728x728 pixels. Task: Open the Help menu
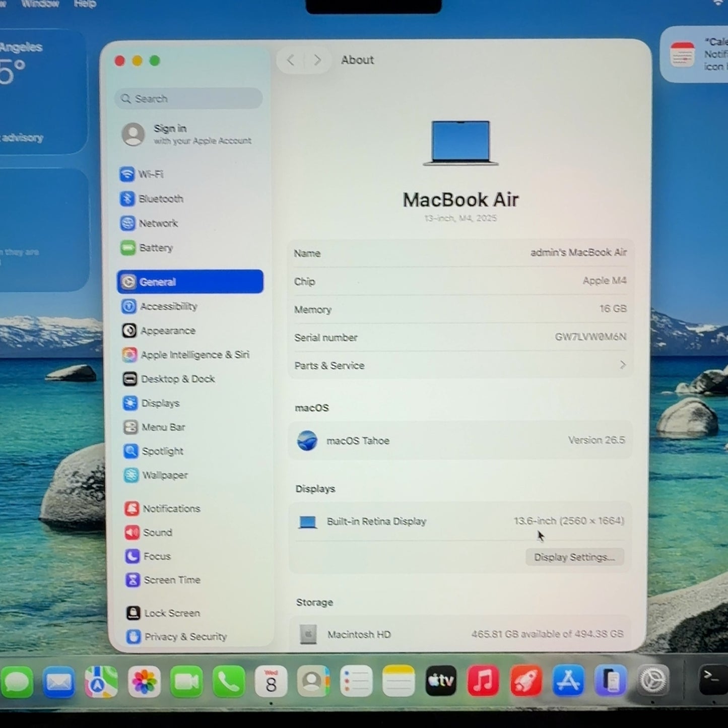click(x=85, y=4)
